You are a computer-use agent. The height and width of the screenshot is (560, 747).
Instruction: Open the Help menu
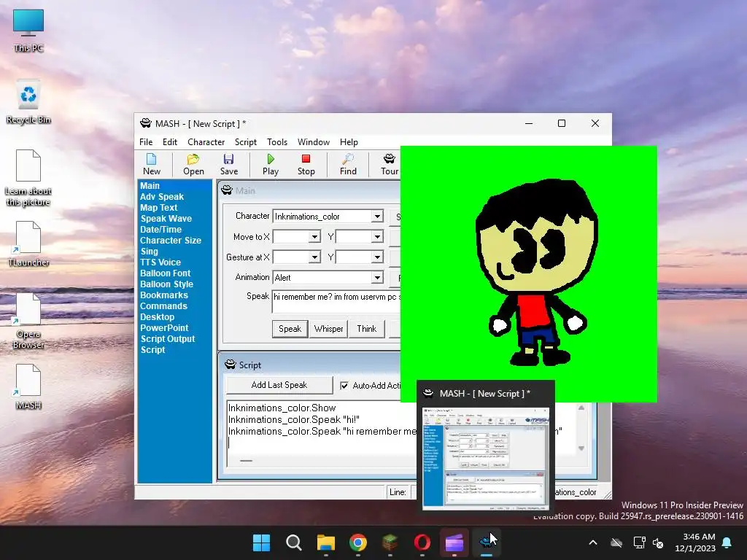click(x=349, y=142)
